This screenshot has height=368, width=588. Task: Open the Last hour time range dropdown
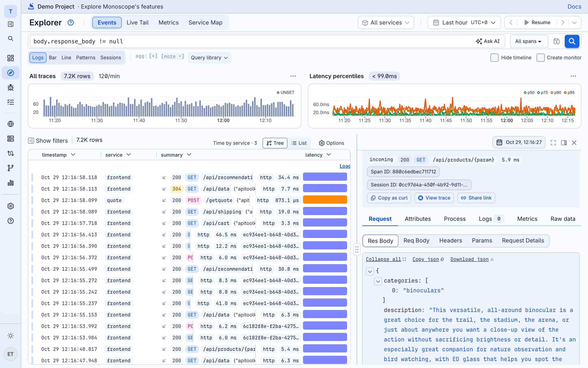click(464, 23)
